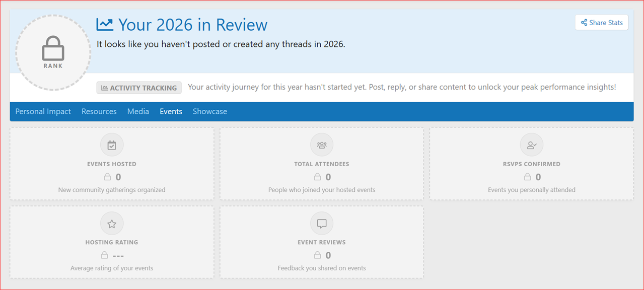The width and height of the screenshot is (644, 290).
Task: Click the Hosting Rating "---" value
Action: (118, 256)
